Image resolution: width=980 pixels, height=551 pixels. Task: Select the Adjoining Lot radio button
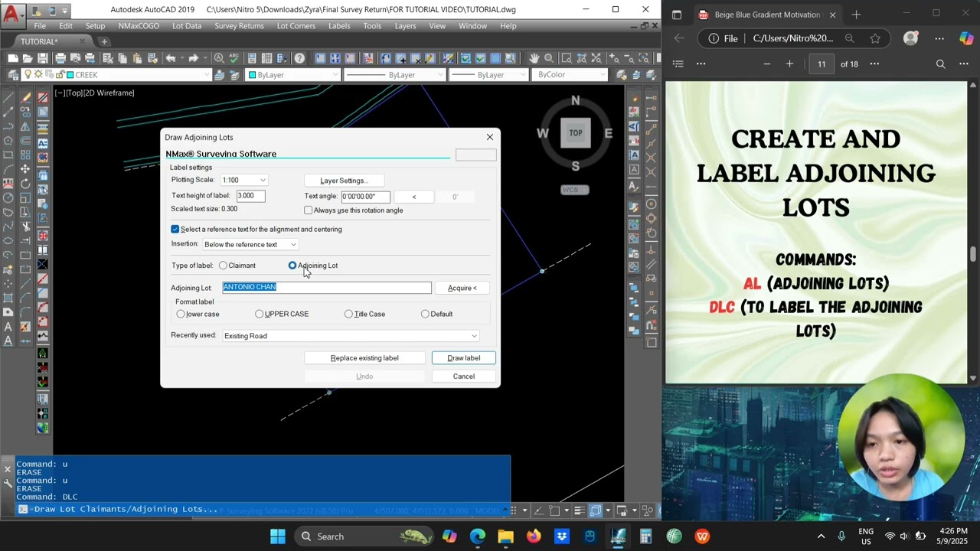click(292, 266)
